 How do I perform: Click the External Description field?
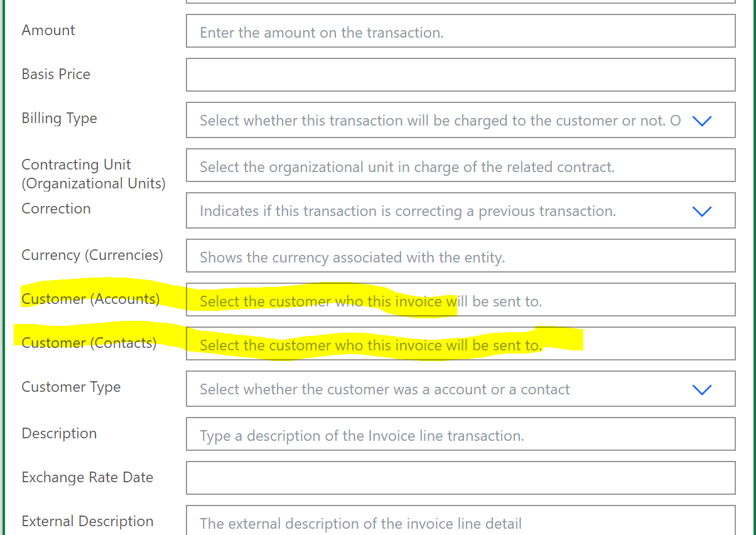460,522
